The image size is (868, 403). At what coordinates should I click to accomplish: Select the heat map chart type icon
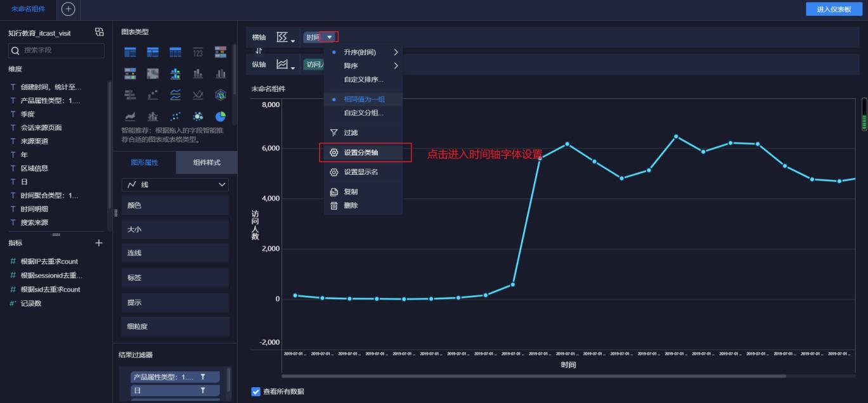point(153,74)
